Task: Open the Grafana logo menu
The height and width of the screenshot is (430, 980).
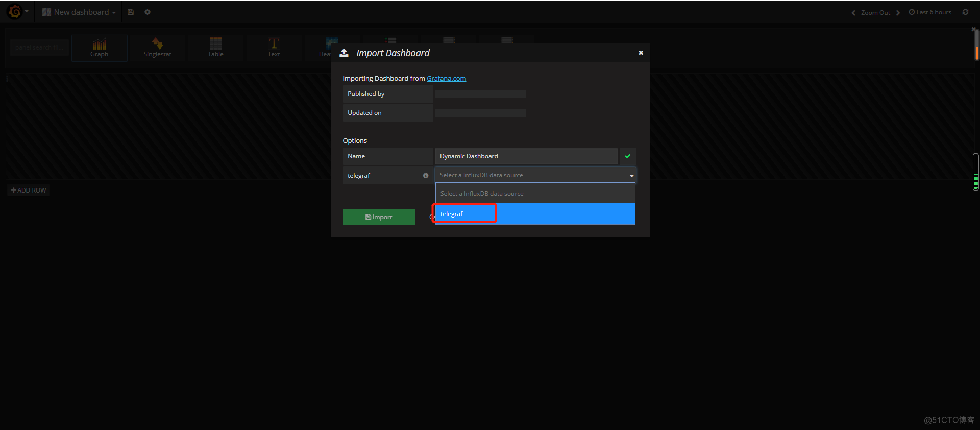Action: tap(17, 12)
